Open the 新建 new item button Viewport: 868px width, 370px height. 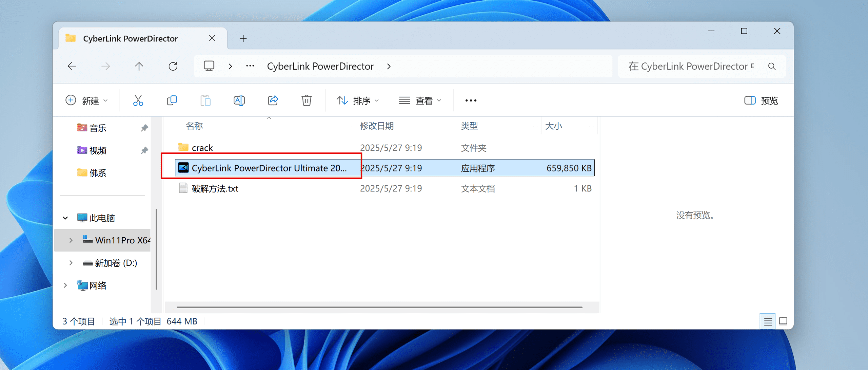86,100
